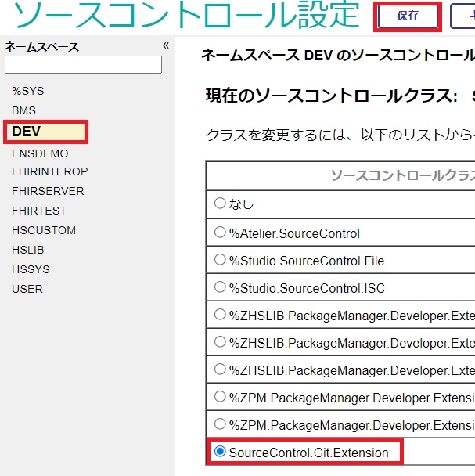Open the BMS namespace
This screenshot has height=476, width=475.
point(23,110)
